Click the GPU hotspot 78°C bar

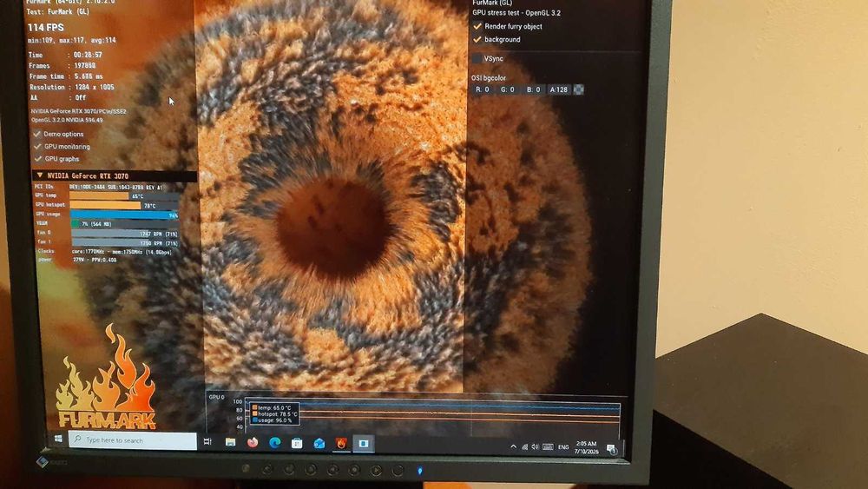(124, 206)
